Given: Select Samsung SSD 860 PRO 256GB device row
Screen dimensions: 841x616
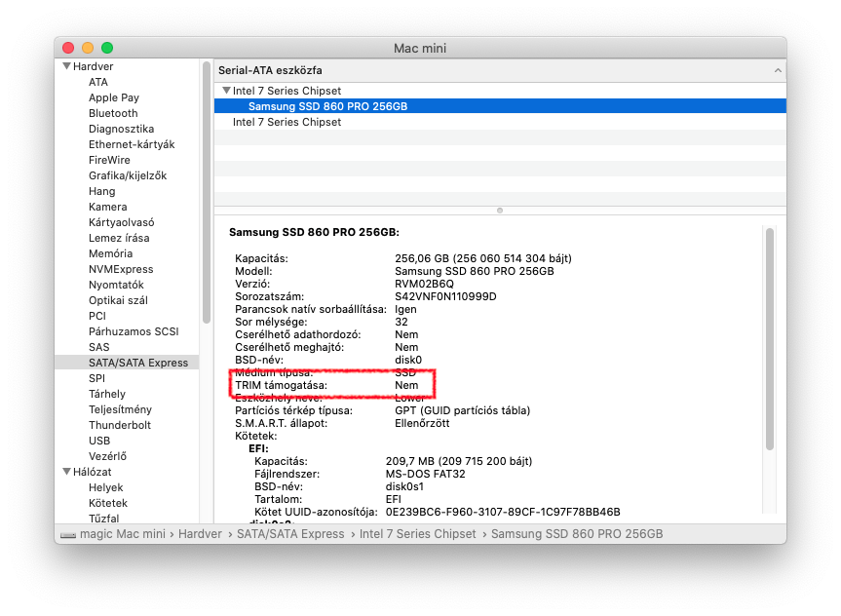Looking at the screenshot, I should pyautogui.click(x=500, y=106).
